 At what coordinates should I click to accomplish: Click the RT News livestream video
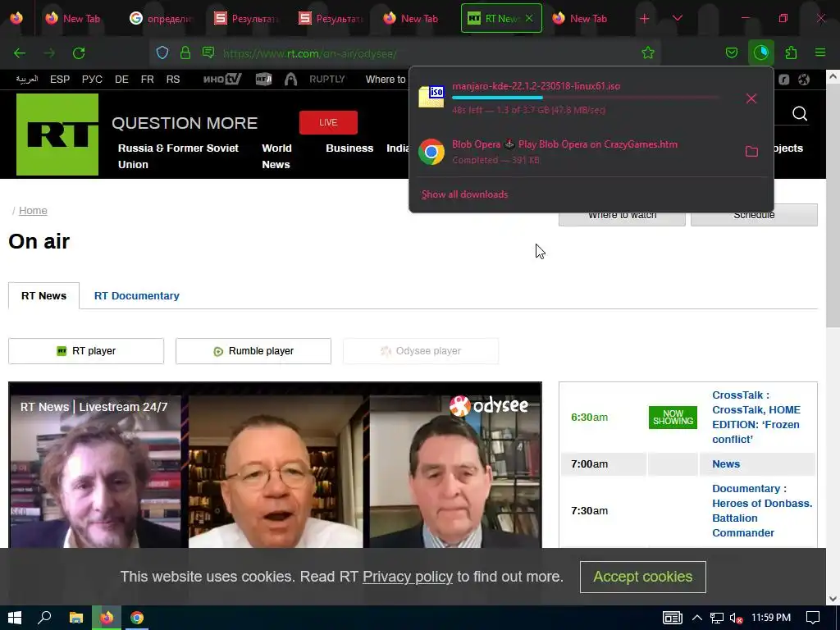275,465
